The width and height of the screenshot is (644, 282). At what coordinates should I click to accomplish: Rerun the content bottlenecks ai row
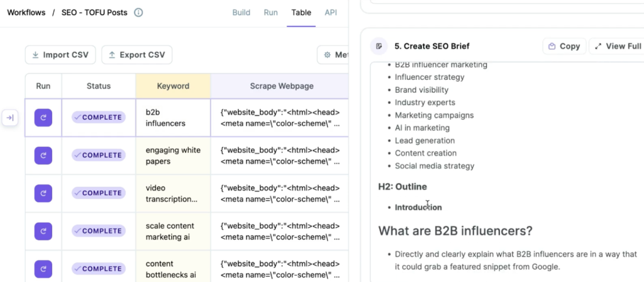pyautogui.click(x=43, y=269)
